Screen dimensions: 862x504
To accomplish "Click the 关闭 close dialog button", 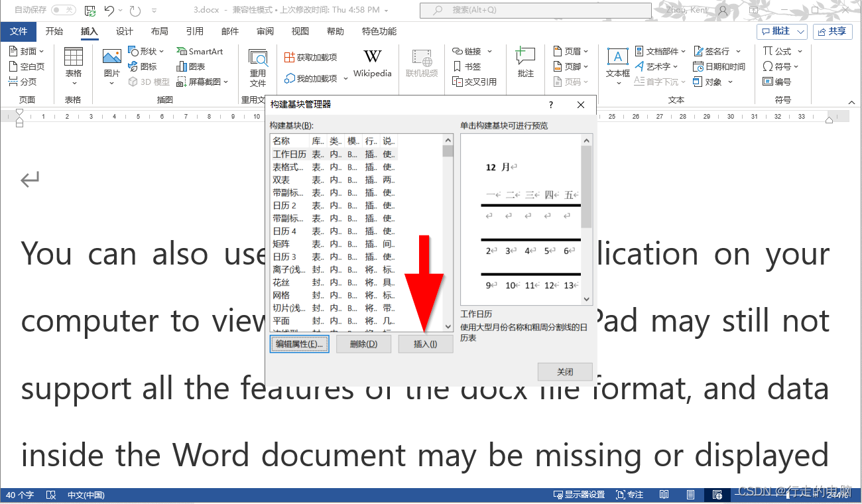I will [x=565, y=372].
